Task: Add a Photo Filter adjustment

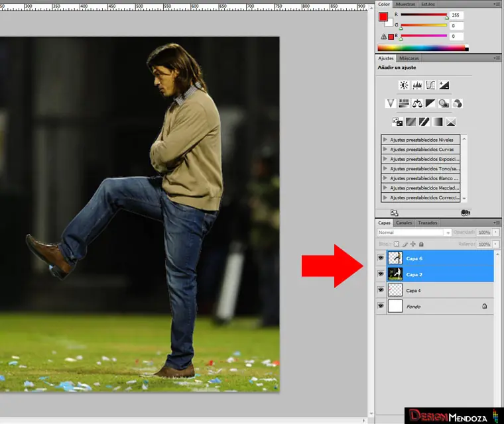Action: (x=444, y=103)
